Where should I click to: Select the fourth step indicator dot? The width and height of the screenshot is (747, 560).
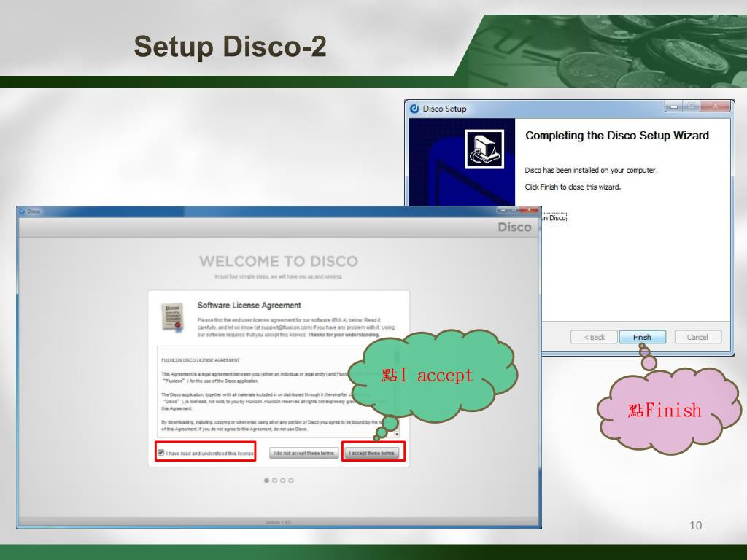point(291,481)
